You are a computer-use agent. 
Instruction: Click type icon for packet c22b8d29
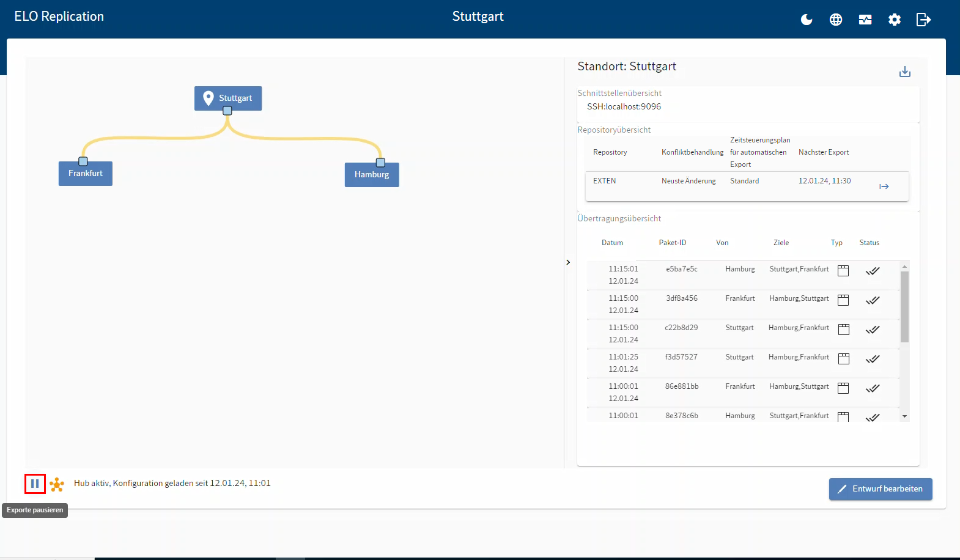click(x=843, y=330)
